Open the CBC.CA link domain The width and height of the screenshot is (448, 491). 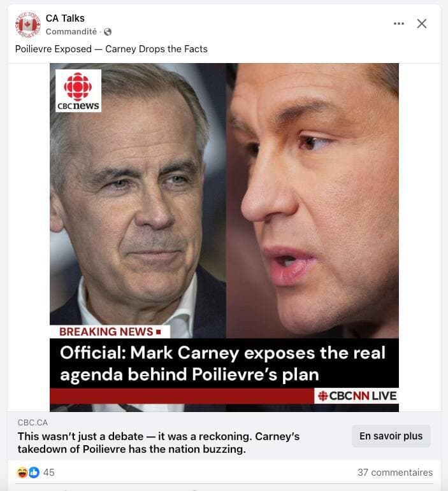tap(33, 423)
